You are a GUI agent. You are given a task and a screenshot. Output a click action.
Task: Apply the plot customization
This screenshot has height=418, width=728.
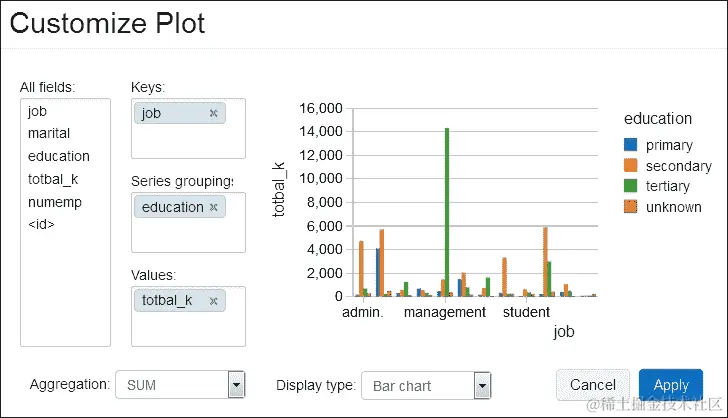point(671,385)
